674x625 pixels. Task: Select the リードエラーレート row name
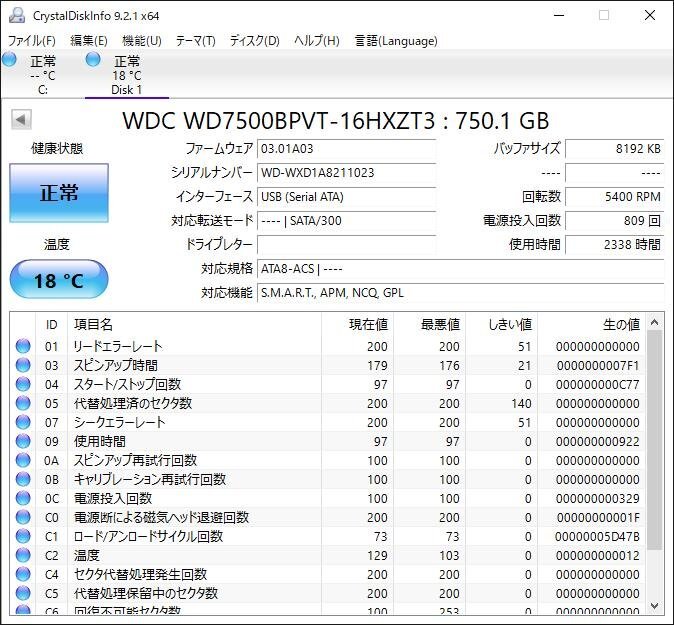118,346
